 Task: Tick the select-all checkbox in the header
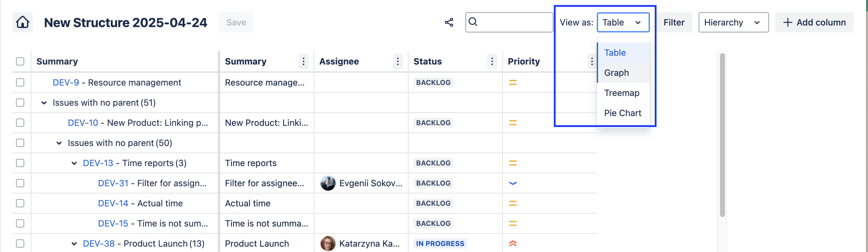(20, 61)
